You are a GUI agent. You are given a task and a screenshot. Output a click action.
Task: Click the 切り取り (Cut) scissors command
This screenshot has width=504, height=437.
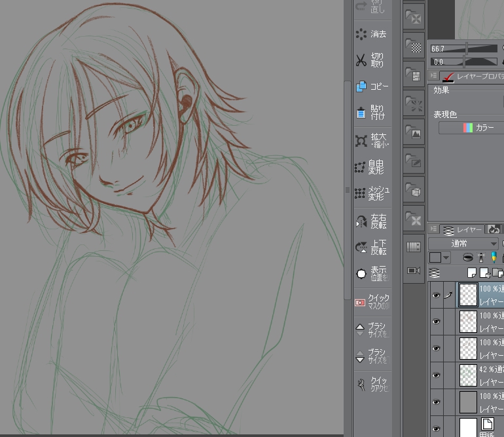click(372, 60)
